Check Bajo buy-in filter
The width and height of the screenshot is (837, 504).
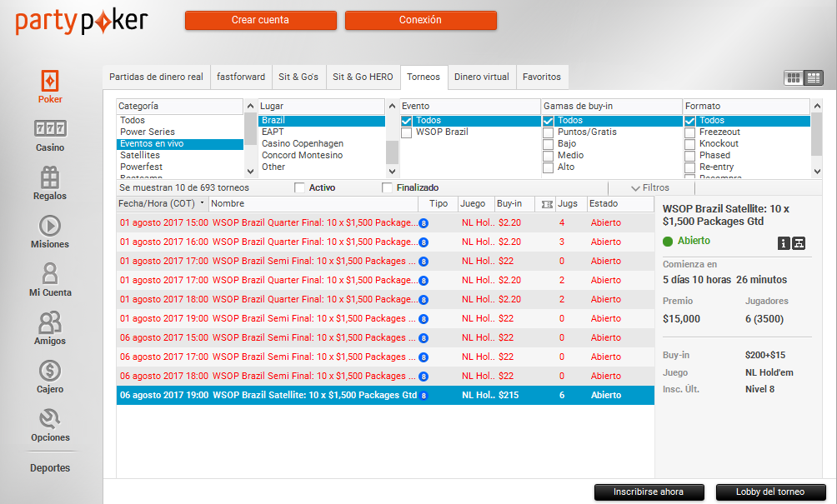click(x=548, y=144)
